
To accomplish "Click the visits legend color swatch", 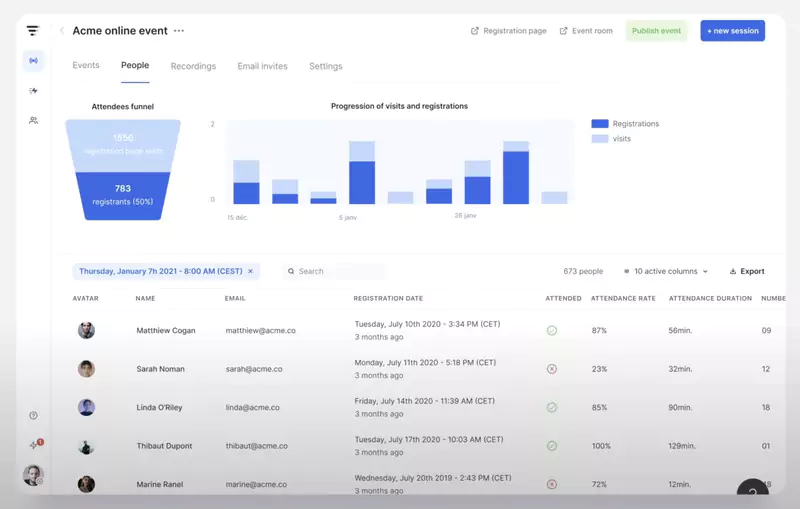I will click(599, 138).
